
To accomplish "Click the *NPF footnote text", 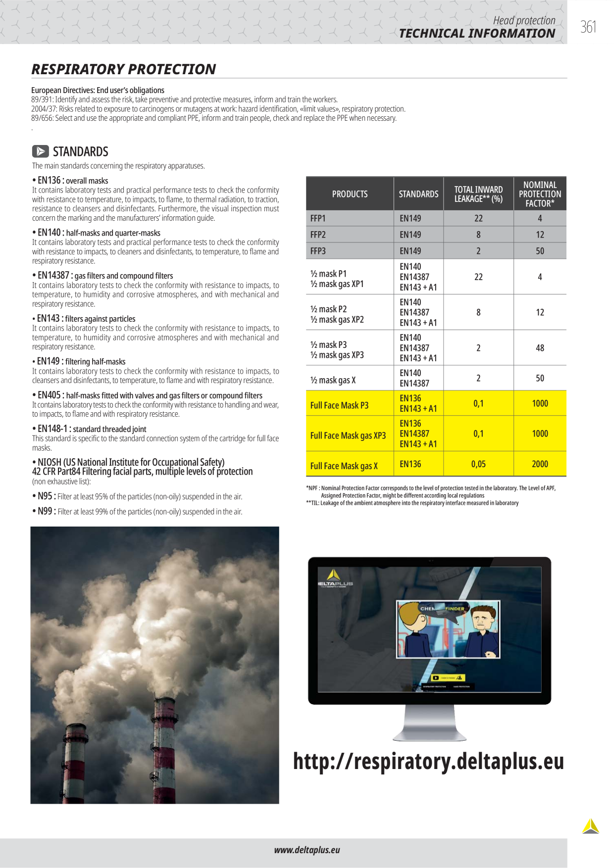I will (x=431, y=491).
